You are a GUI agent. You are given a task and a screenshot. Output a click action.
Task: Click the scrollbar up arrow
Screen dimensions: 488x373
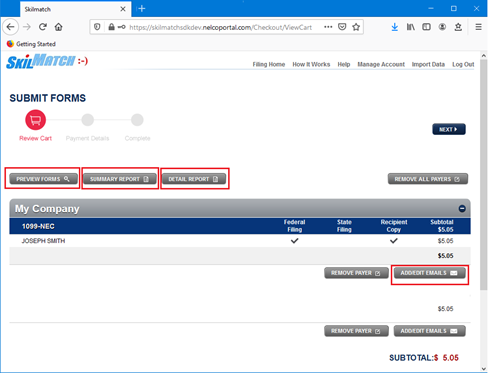click(x=483, y=55)
